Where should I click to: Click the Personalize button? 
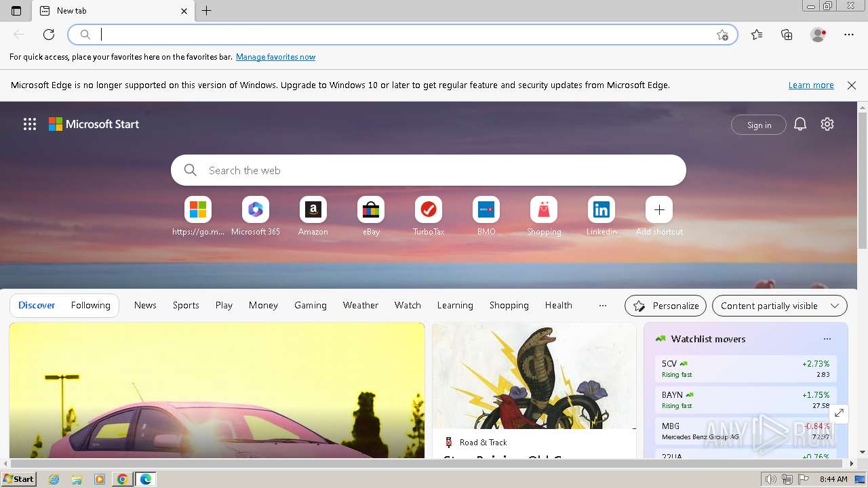(665, 306)
